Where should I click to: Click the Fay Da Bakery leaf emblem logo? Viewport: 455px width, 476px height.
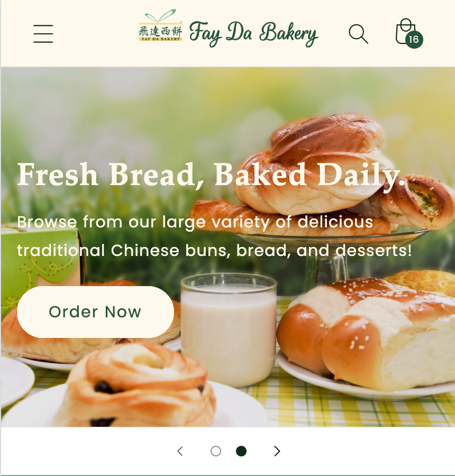[160, 25]
